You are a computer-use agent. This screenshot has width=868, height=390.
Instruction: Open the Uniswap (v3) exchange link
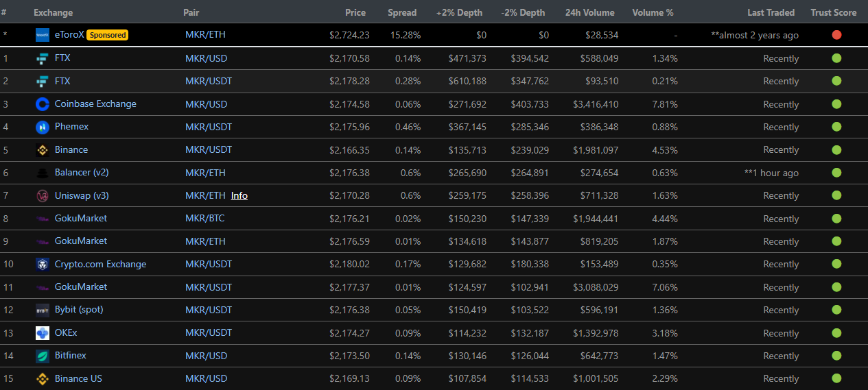point(82,195)
